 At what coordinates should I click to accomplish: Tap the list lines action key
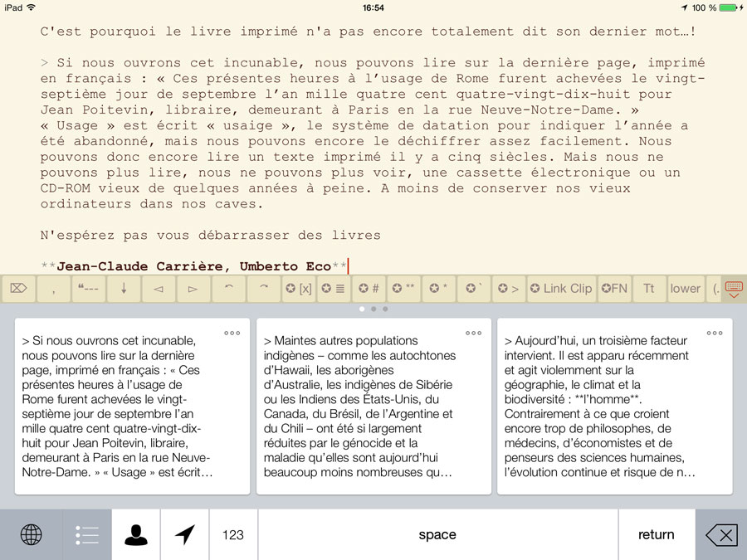pyautogui.click(x=333, y=289)
